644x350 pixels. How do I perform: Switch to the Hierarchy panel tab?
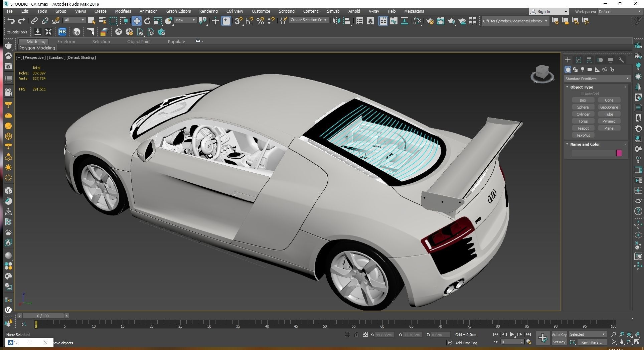[589, 60]
